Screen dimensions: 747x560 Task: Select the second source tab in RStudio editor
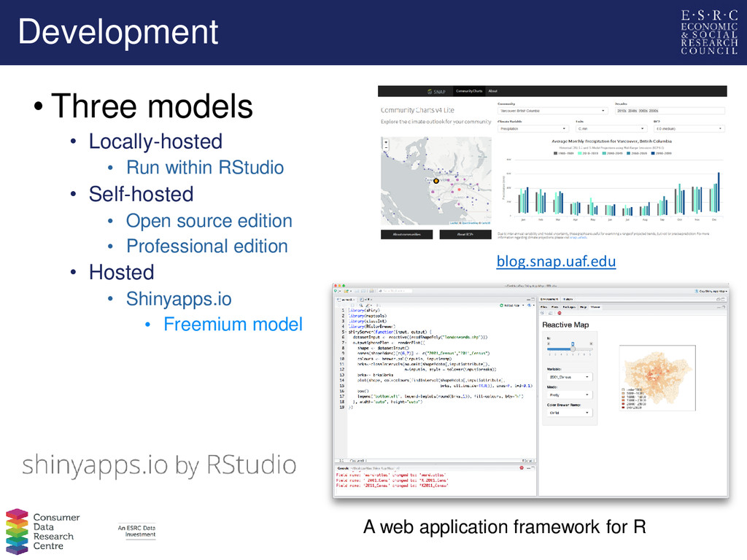[366, 300]
